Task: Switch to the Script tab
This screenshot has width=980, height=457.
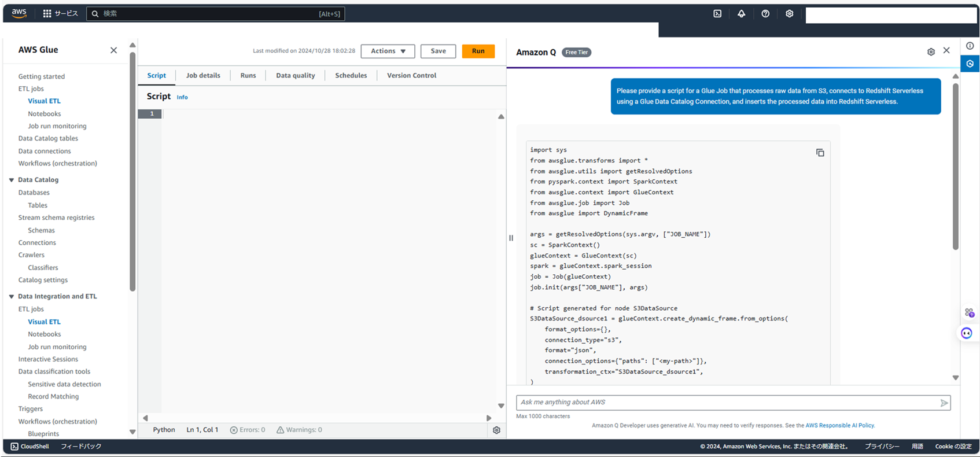Action: tap(156, 75)
